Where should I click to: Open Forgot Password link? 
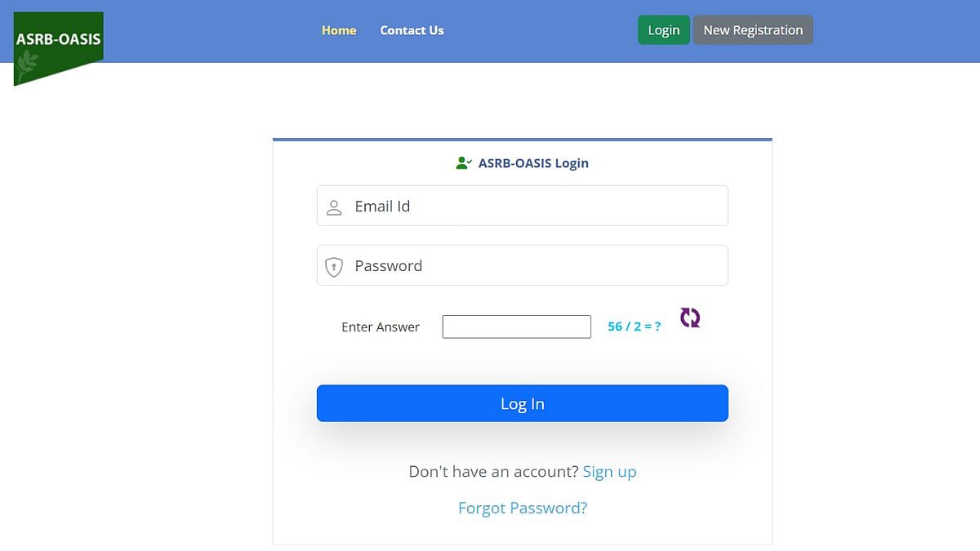522,508
